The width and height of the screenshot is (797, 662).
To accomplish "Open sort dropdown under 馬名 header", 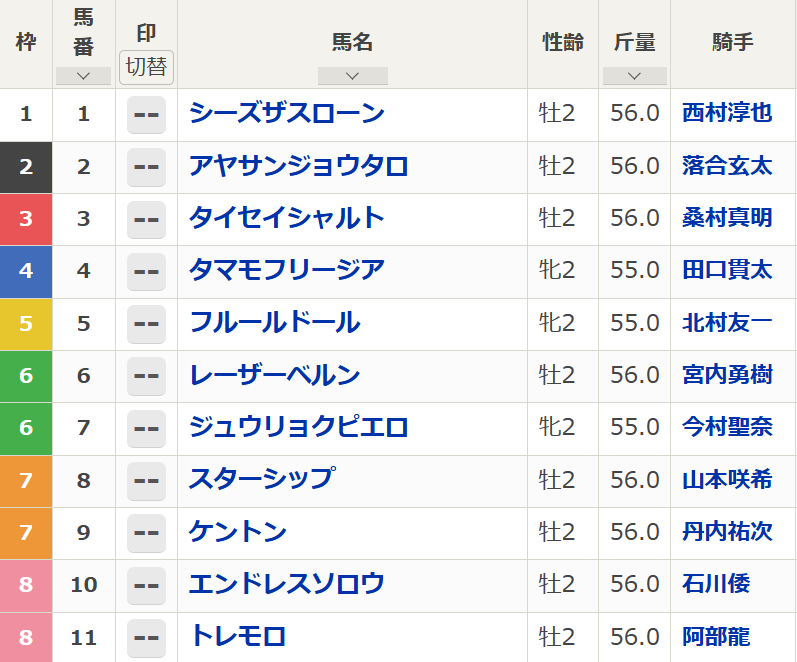I will [352, 76].
